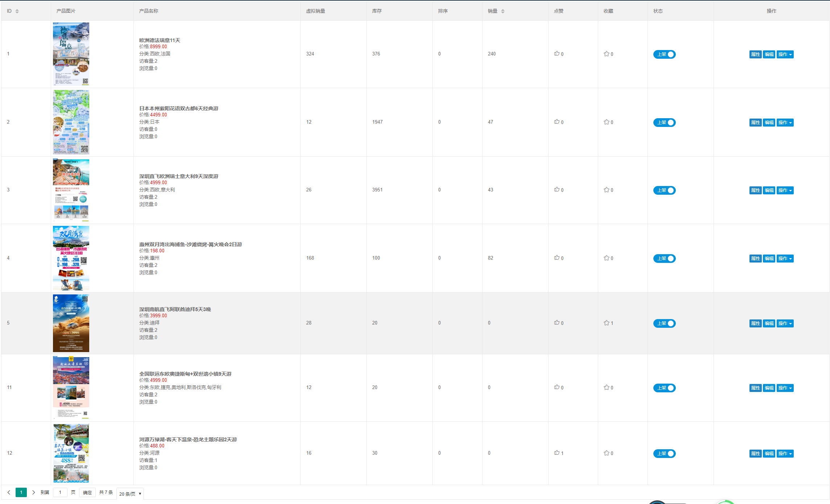Open 操作 dropdown for 惠州双月湾 row

click(785, 259)
